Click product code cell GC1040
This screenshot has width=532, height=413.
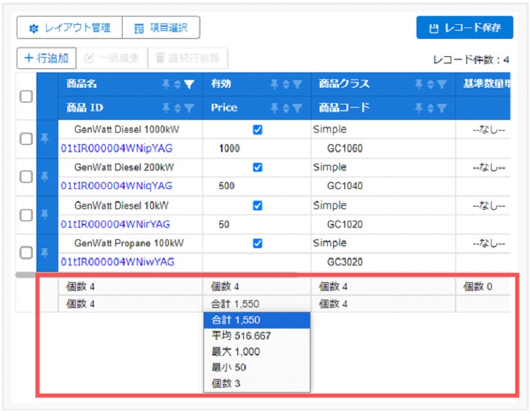(x=383, y=186)
